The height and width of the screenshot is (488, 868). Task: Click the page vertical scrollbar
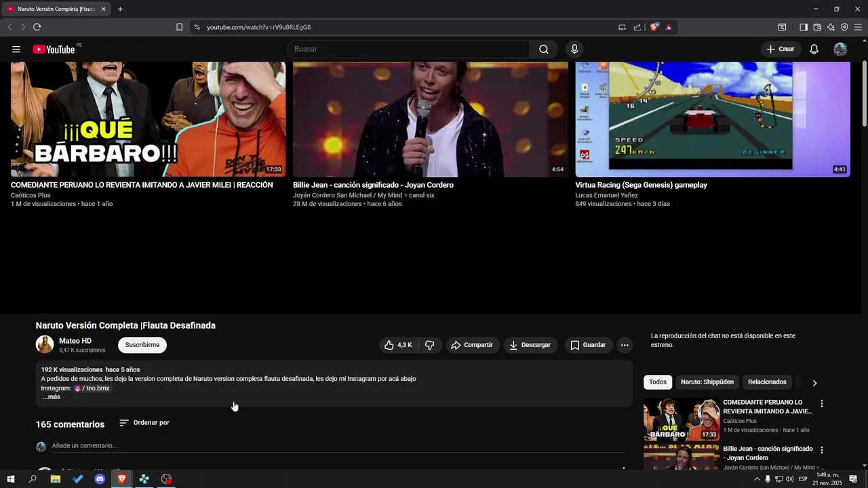(864, 95)
